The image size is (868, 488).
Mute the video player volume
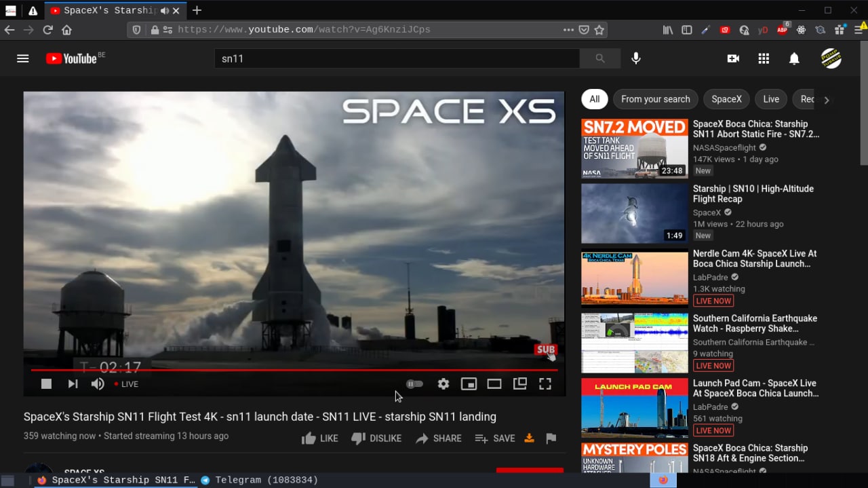pos(98,384)
